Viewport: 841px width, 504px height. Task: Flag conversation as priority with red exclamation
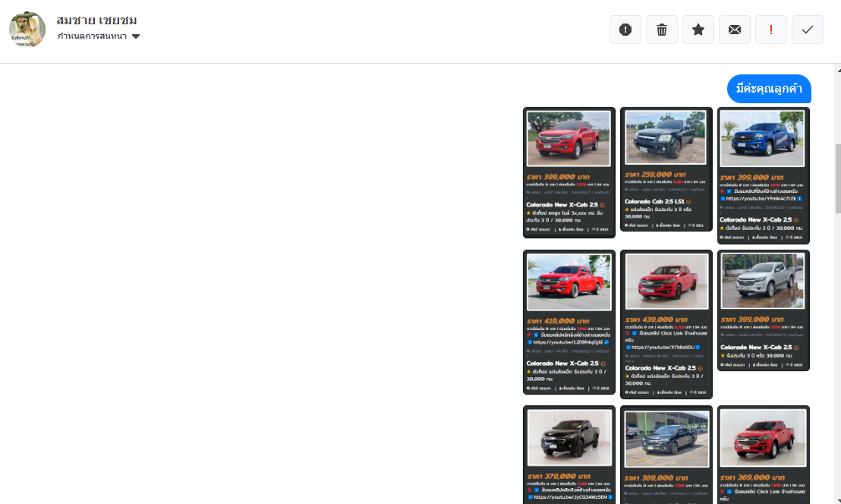(771, 30)
